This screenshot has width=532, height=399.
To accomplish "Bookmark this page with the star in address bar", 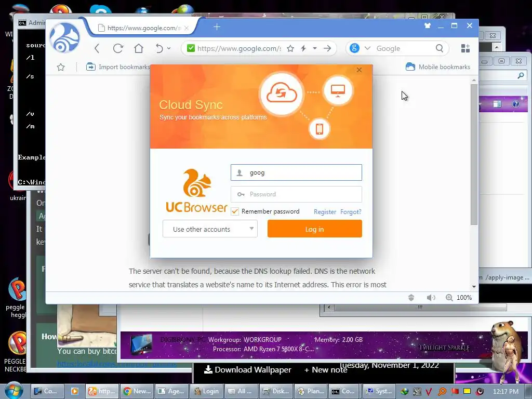I will pyautogui.click(x=290, y=48).
